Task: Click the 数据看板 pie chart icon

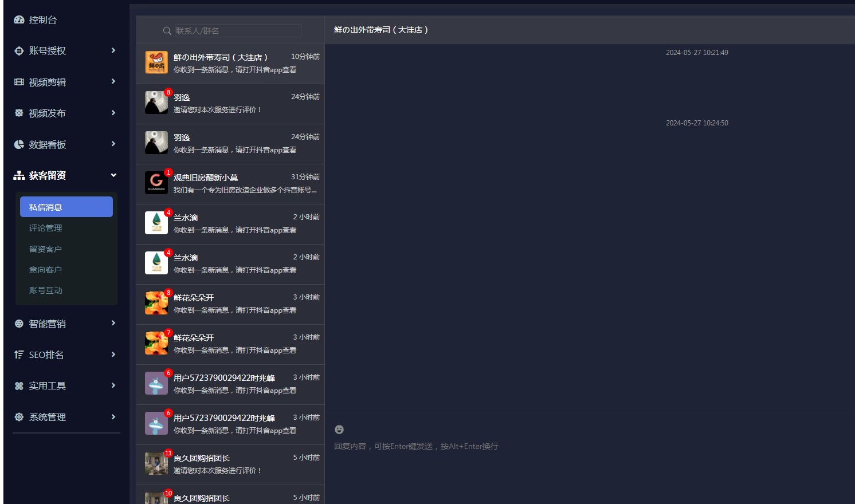Action: click(19, 145)
